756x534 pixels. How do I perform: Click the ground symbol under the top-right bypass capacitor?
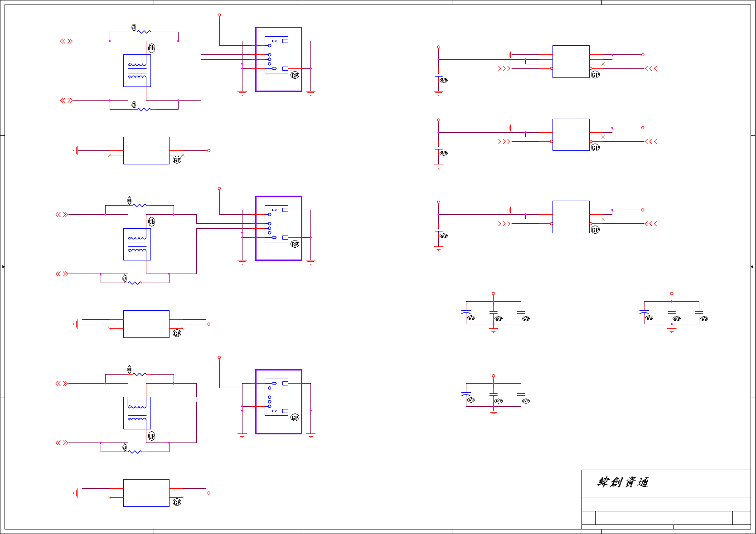(438, 93)
